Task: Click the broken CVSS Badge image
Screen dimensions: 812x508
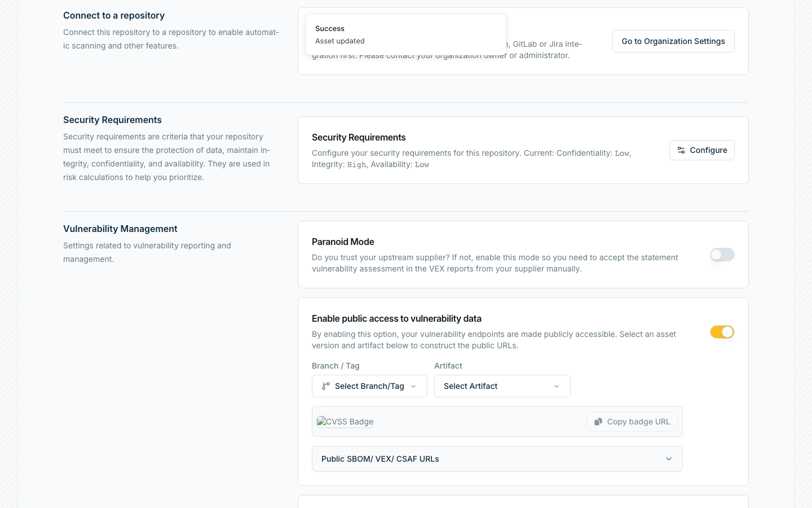Action: (x=345, y=422)
